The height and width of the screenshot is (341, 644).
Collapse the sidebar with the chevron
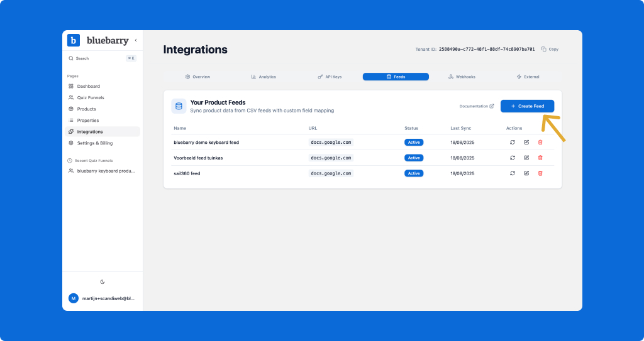[136, 40]
